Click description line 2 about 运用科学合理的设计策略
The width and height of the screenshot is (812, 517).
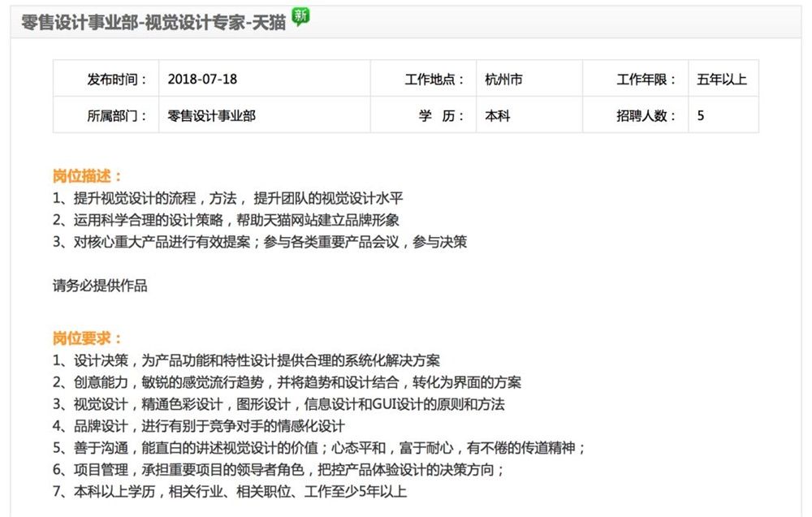tap(226, 220)
